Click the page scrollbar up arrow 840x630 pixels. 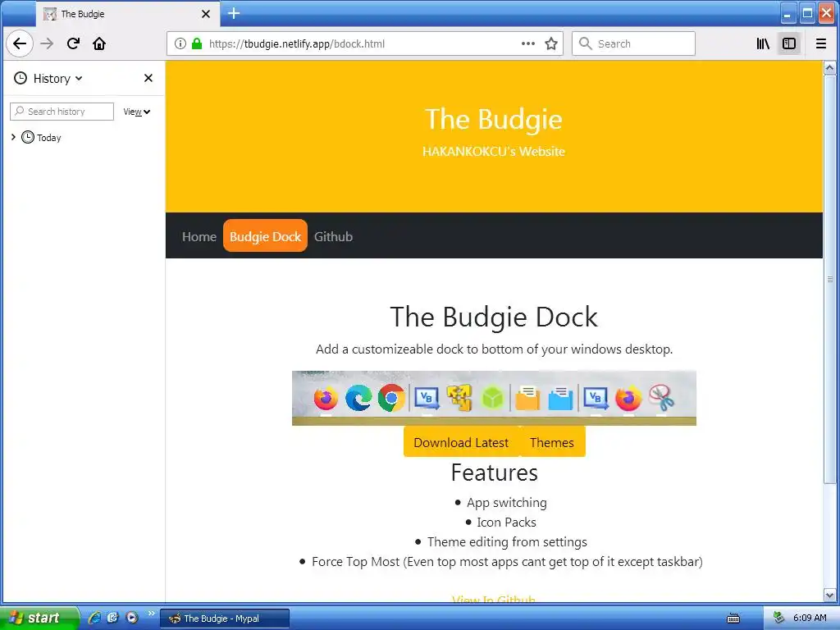point(829,68)
